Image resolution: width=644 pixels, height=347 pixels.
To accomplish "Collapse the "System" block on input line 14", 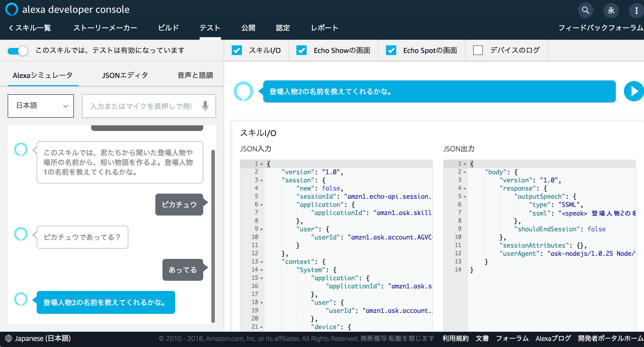I will 262,270.
